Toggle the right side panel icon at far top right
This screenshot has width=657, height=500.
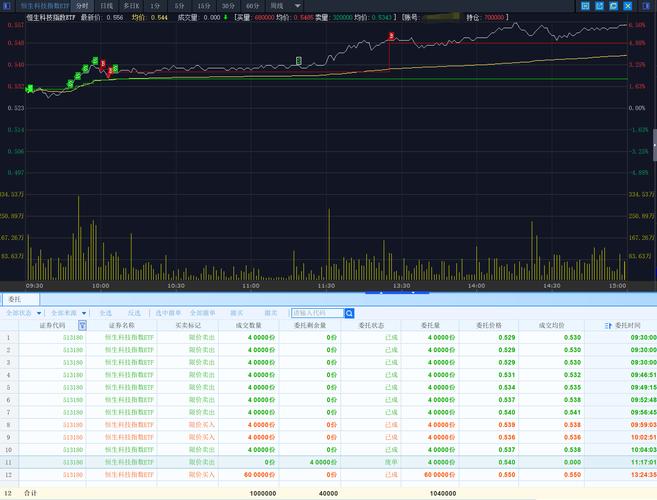646,6
